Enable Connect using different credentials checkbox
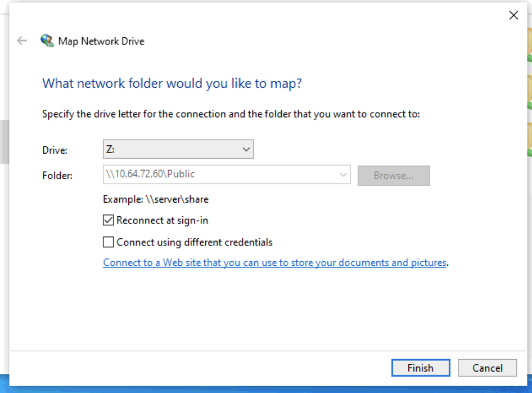This screenshot has width=532, height=393. (109, 243)
